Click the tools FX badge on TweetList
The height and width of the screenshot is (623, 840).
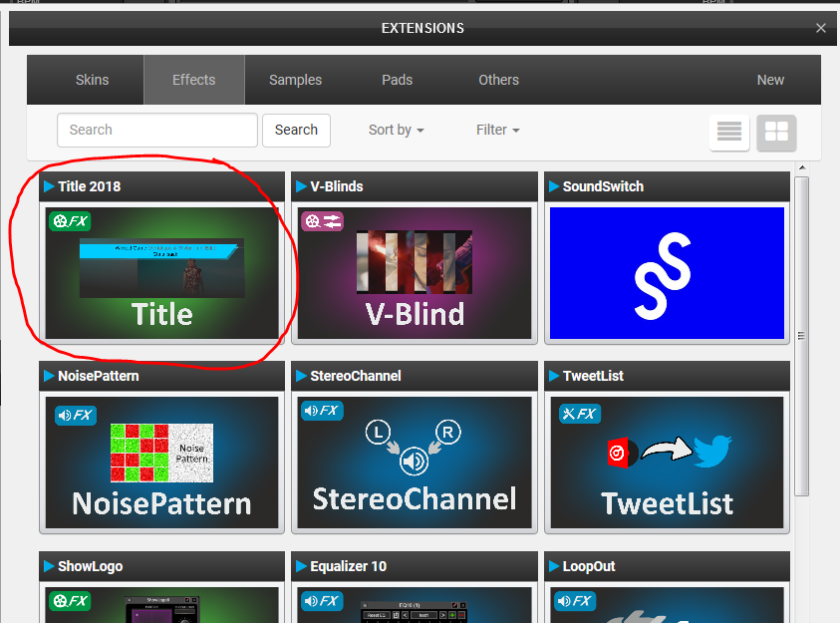(x=580, y=414)
